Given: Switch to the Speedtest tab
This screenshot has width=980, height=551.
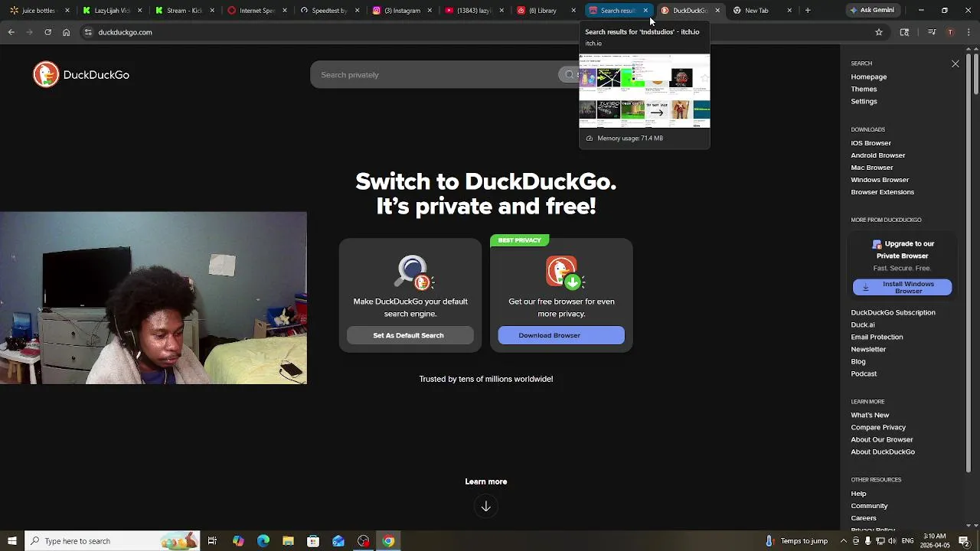Looking at the screenshot, I should pos(328,10).
